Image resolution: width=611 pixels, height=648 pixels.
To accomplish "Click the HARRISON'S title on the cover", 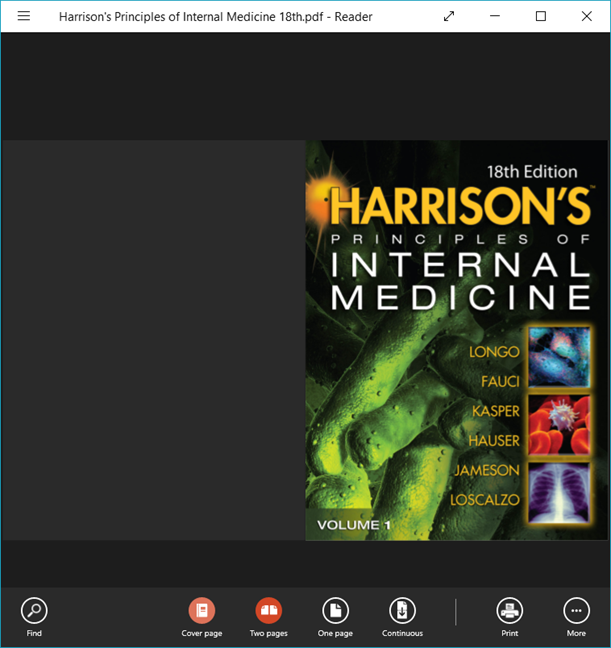I will pyautogui.click(x=460, y=206).
